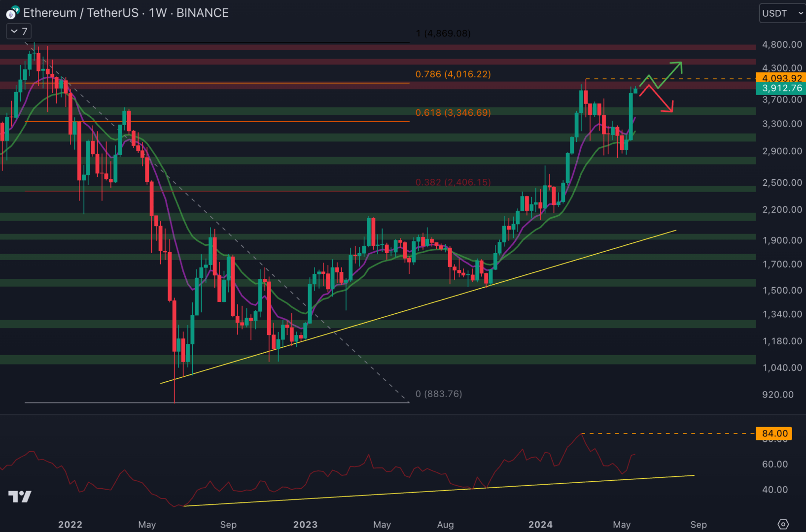Click the 2,500.00 price scale value
The image size is (806, 532).
[782, 182]
